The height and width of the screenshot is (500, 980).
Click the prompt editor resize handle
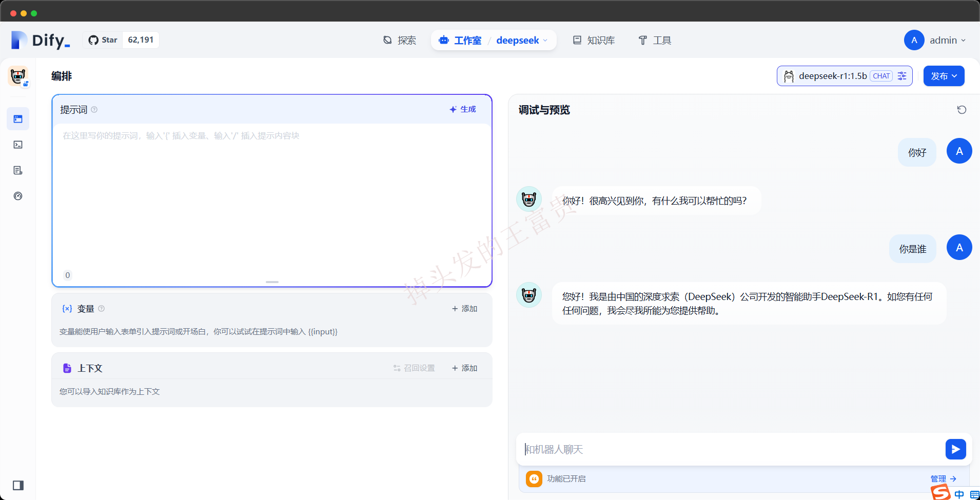coord(272,282)
